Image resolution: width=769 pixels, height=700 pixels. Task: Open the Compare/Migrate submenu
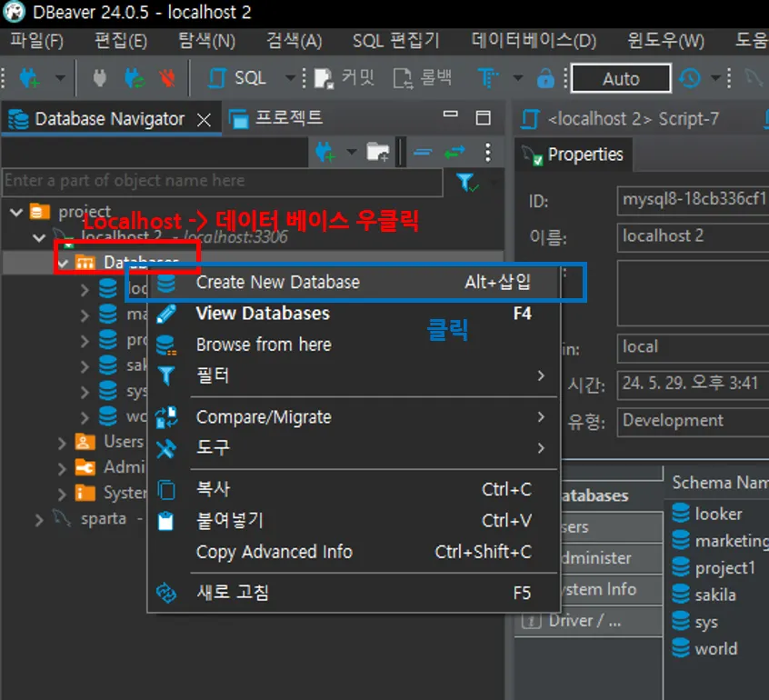[354, 417]
